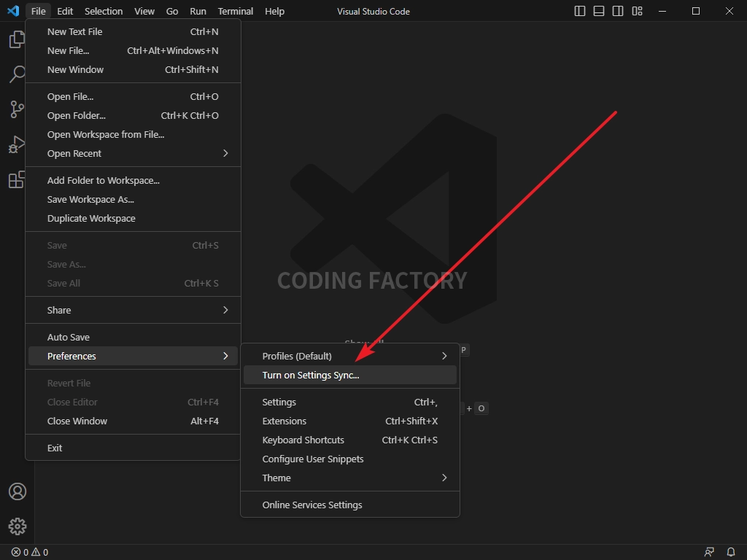This screenshot has width=747, height=560.
Task: Click errors and warnings status bar indicator
Action: click(29, 553)
